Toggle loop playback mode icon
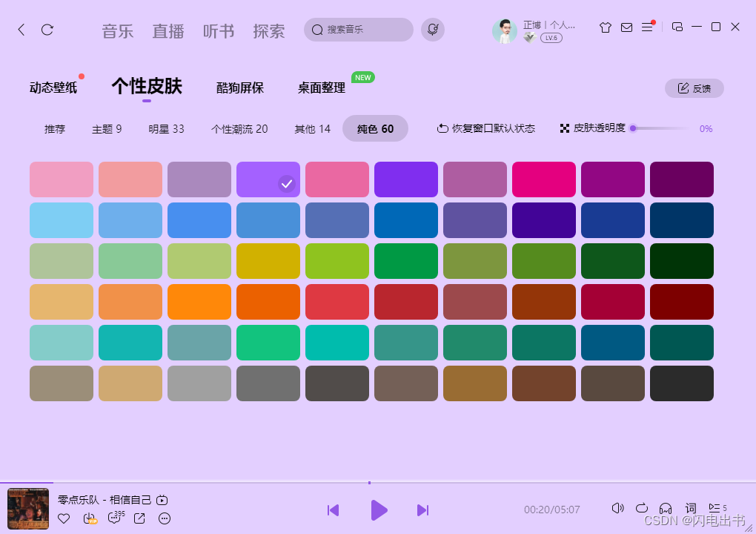This screenshot has width=756, height=534. (642, 508)
